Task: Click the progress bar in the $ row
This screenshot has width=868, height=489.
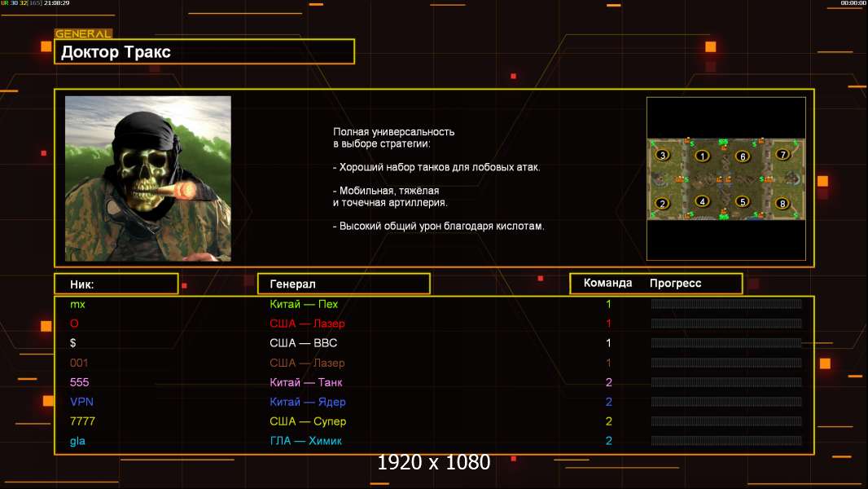Action: tap(726, 343)
